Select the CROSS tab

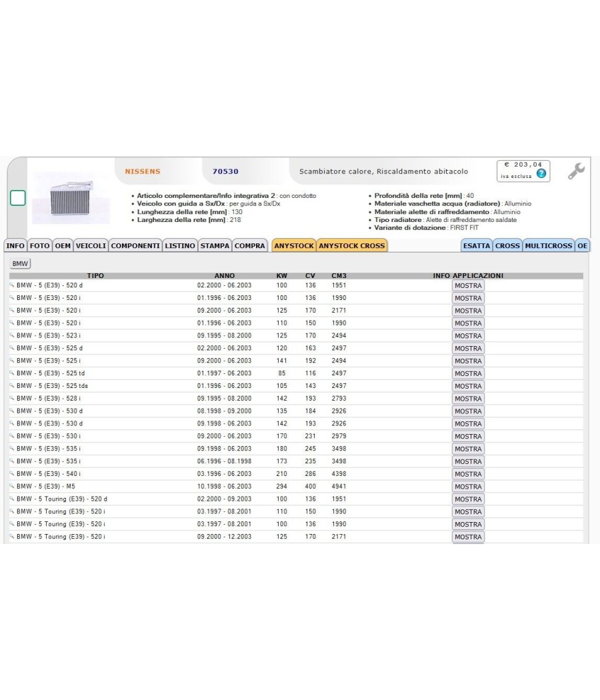point(507,245)
